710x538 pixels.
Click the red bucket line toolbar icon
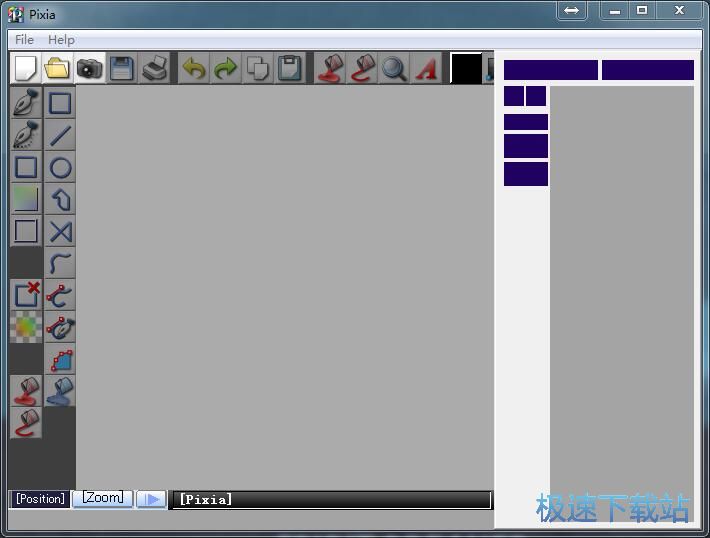(x=362, y=68)
